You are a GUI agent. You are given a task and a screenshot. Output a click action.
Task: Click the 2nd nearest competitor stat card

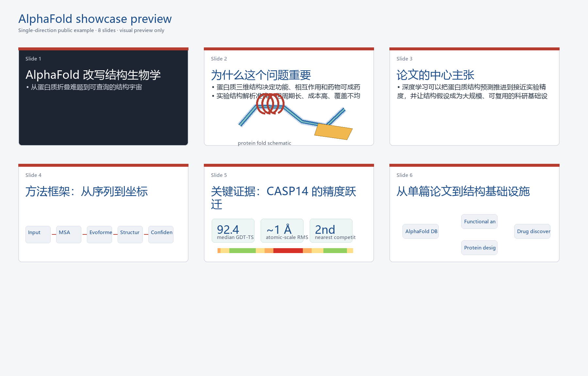(331, 231)
